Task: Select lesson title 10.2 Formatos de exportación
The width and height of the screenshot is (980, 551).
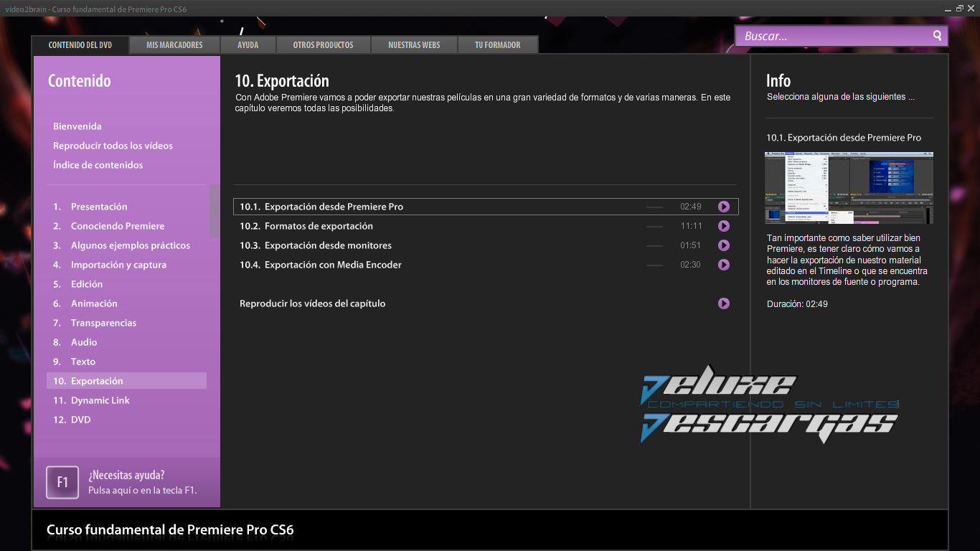Action: 306,226
